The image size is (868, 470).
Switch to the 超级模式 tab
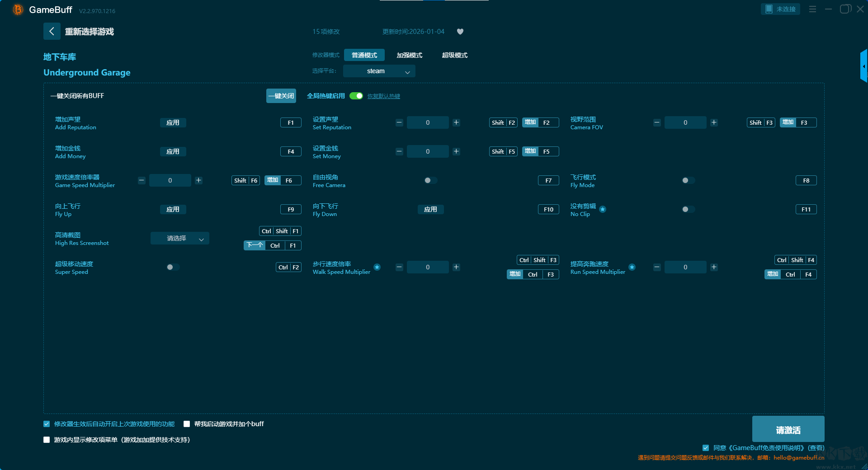pyautogui.click(x=454, y=55)
